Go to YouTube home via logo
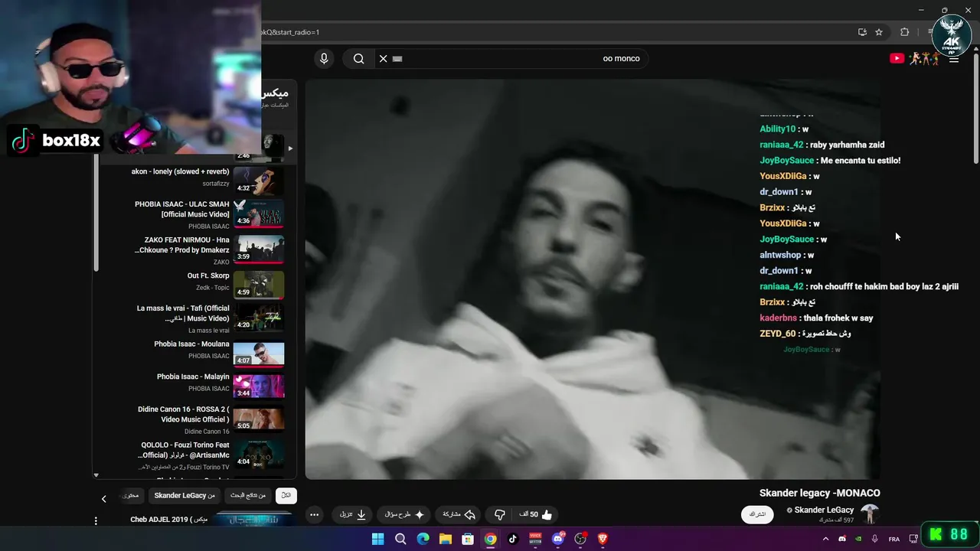 click(x=914, y=58)
